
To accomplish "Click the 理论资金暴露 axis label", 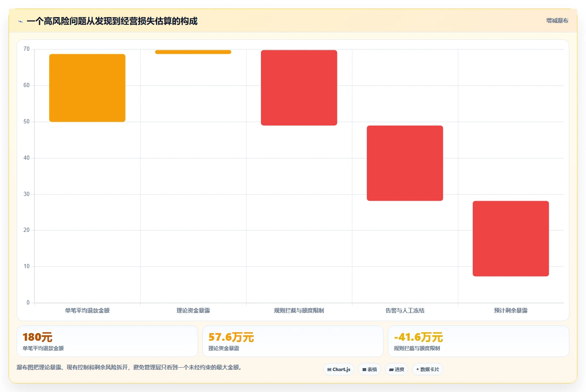I will (x=193, y=310).
